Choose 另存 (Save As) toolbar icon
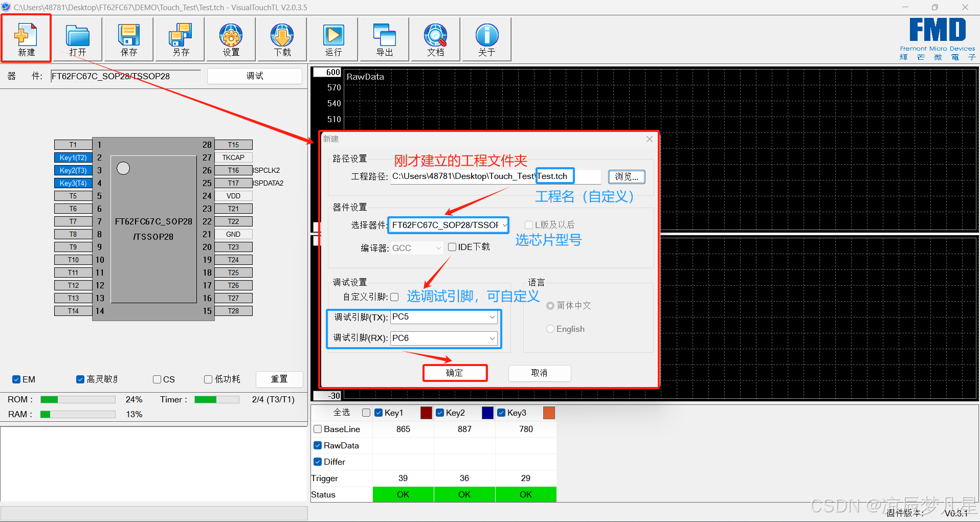The height and width of the screenshot is (522, 980). (x=180, y=39)
